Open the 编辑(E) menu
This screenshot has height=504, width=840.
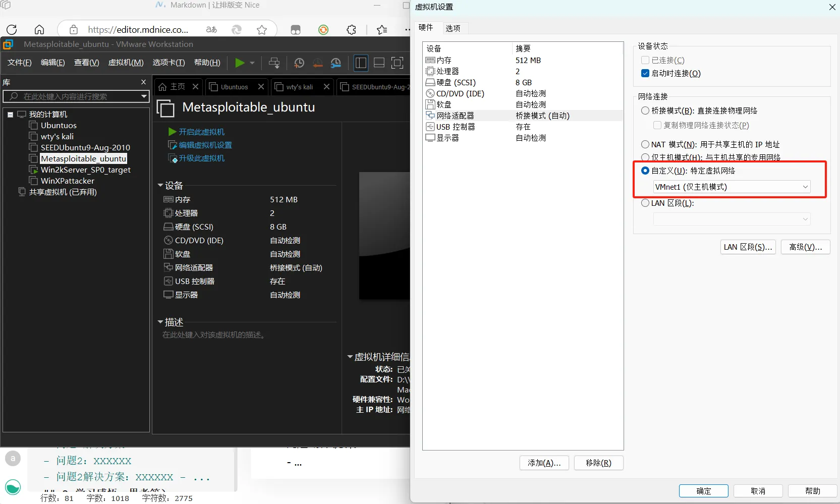click(x=53, y=63)
